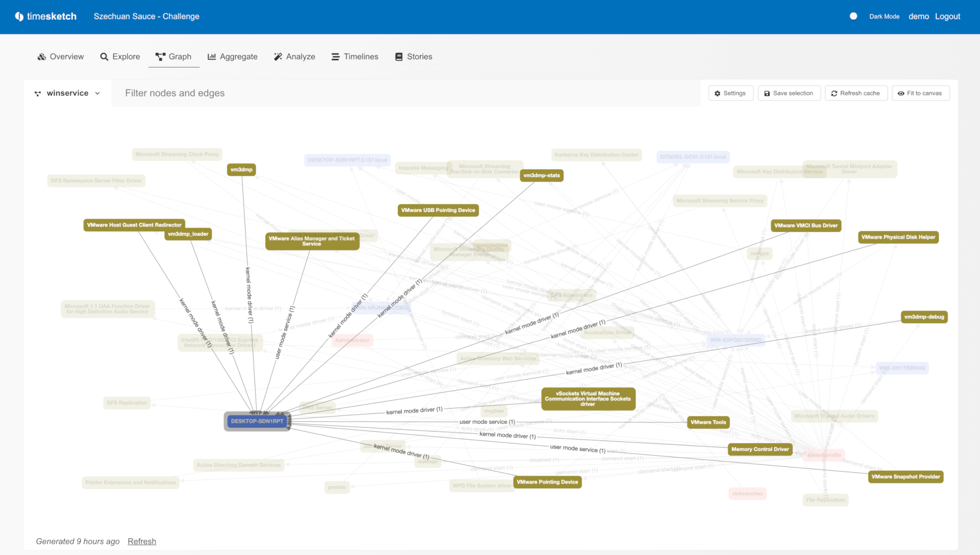Click the Aggregate bar chart icon
This screenshot has width=980, height=555.
[212, 57]
